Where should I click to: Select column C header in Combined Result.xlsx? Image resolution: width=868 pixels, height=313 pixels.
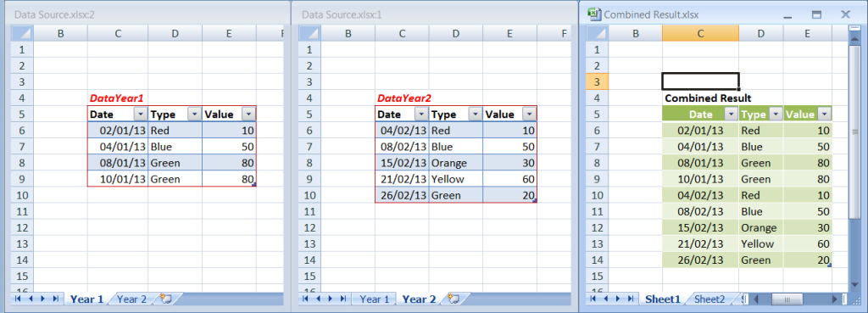tap(700, 34)
